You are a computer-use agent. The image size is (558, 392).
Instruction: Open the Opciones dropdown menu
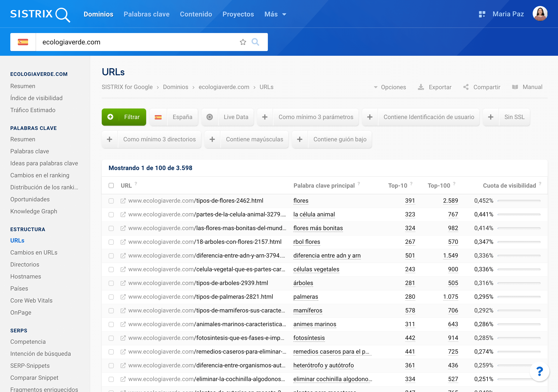click(x=391, y=87)
